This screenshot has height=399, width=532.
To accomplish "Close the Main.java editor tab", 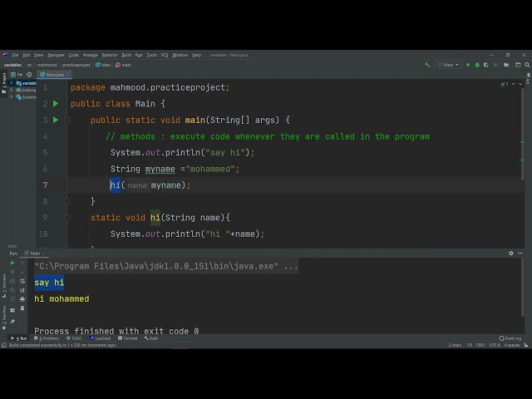I will [x=68, y=75].
